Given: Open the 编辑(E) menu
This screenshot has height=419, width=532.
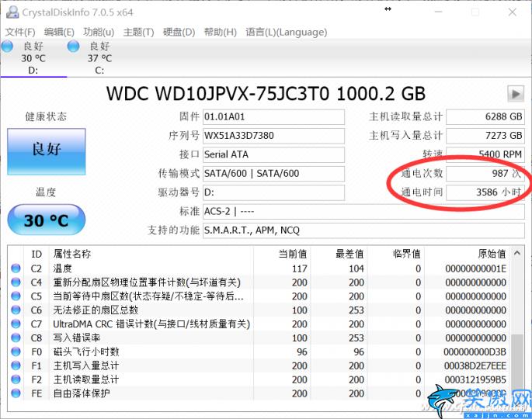Looking at the screenshot, I should click(59, 33).
